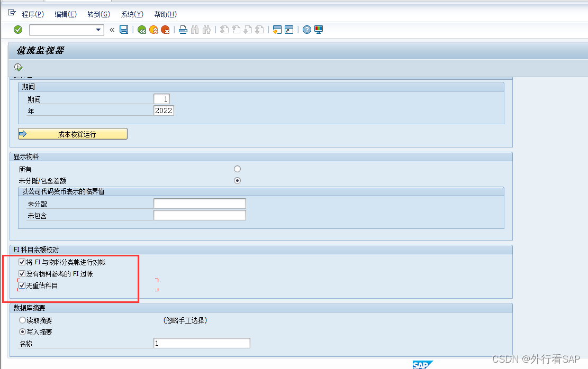588x369 pixels.
Task: Click the Execute clock icon under the title
Action: click(x=18, y=67)
